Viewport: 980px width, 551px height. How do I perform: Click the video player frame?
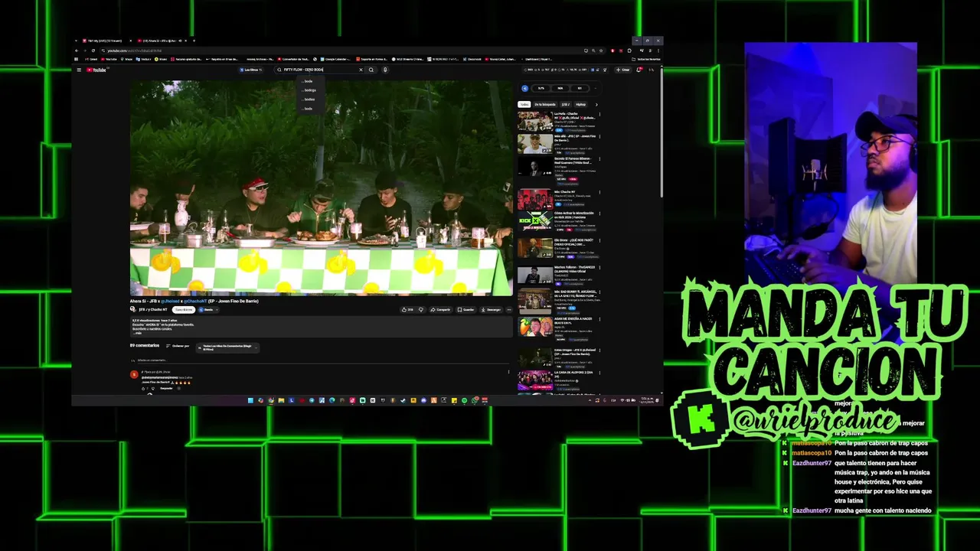tap(321, 187)
